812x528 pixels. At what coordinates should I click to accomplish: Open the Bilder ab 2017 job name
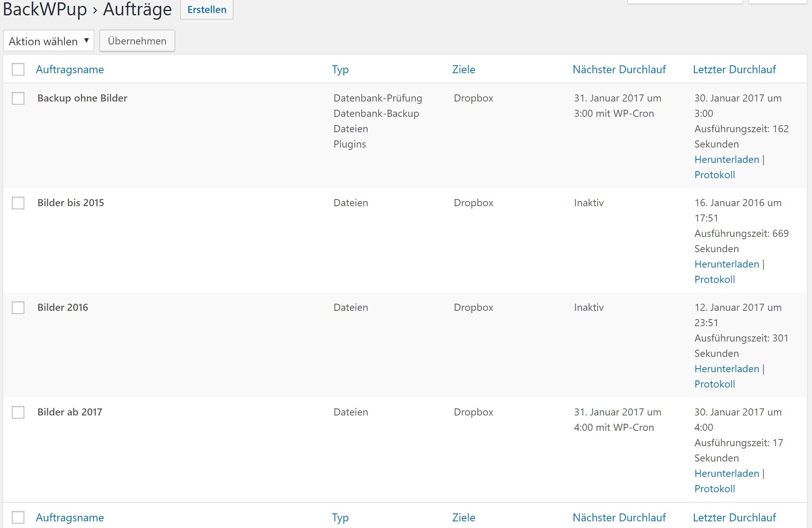70,412
